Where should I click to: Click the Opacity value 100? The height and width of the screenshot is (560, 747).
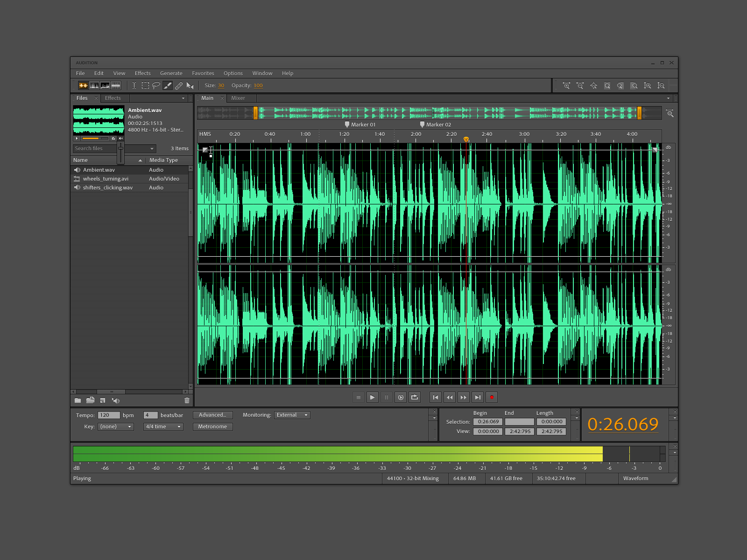258,85
